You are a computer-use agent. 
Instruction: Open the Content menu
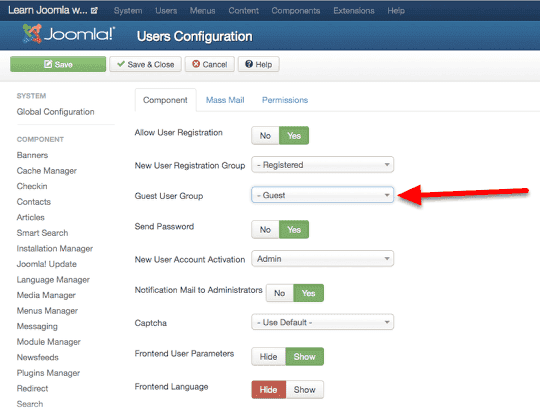pos(243,11)
